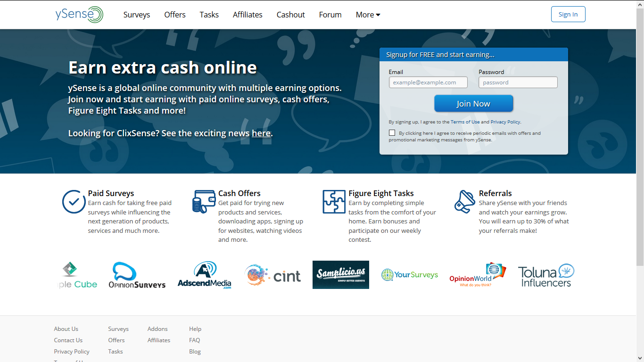The width and height of the screenshot is (644, 362).
Task: Click the Figure Eight Tasks puzzle icon
Action: point(334,202)
